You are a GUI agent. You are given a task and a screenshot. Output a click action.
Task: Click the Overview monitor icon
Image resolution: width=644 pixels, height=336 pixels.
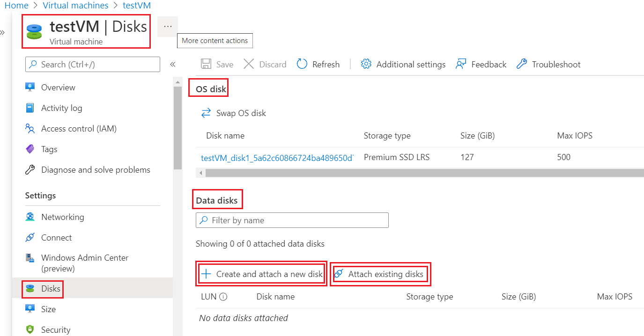coord(30,88)
